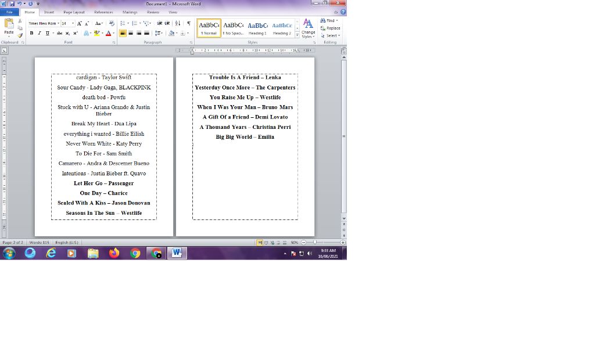Sort paragraphs with the A-Z sort icon

coord(178,23)
